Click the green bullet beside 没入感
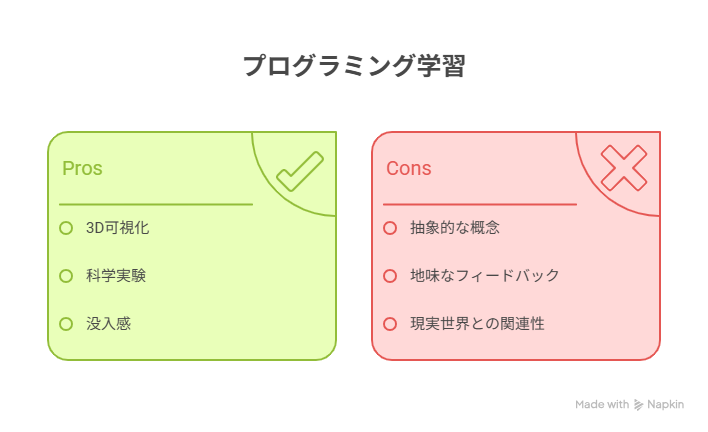The height and width of the screenshot is (432, 708). coord(66,324)
